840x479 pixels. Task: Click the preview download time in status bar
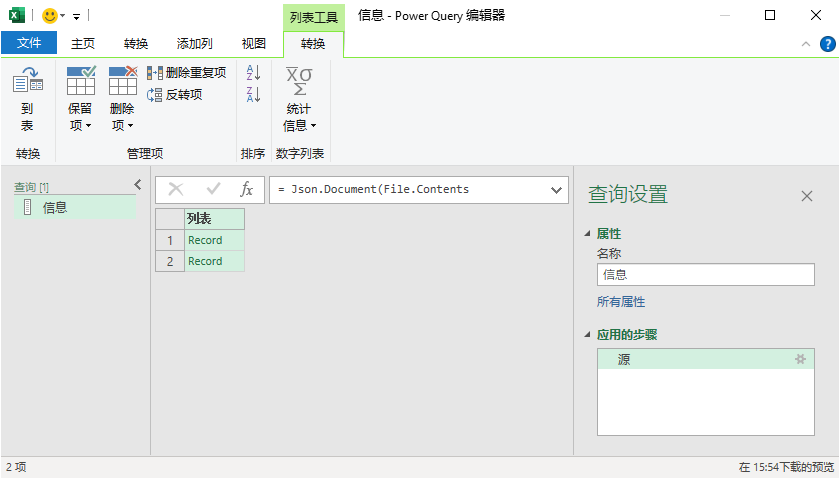click(786, 467)
